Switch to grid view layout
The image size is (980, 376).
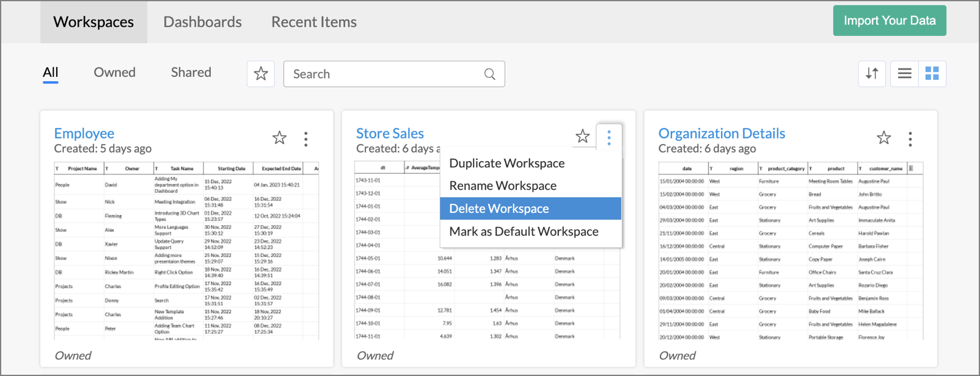[932, 74]
